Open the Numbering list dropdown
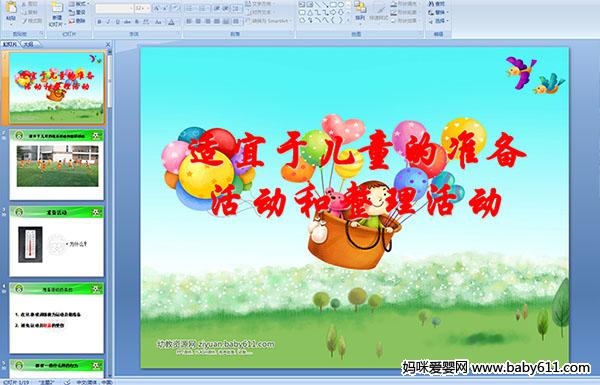 (204, 8)
